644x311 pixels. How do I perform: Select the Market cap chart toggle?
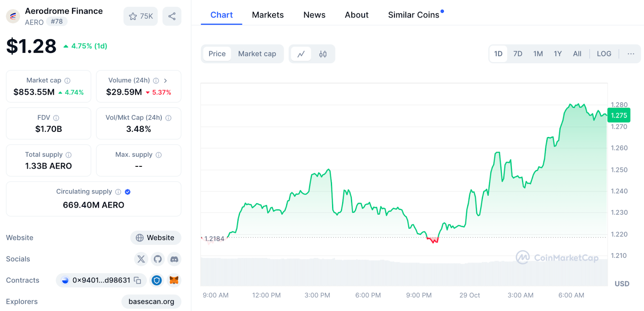pyautogui.click(x=257, y=54)
